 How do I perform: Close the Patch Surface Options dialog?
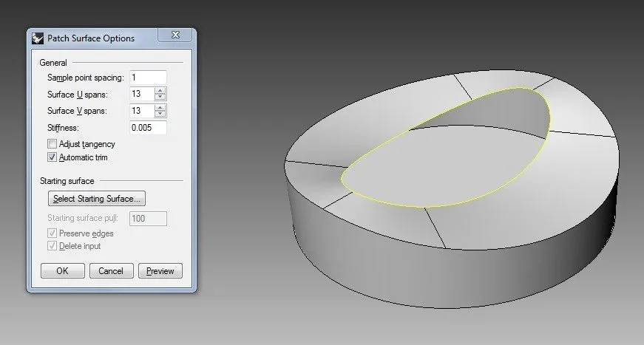[x=175, y=35]
